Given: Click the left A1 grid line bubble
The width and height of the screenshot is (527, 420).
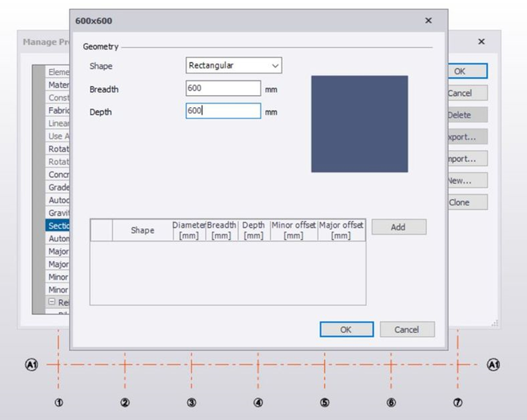Looking at the screenshot, I should click(32, 364).
